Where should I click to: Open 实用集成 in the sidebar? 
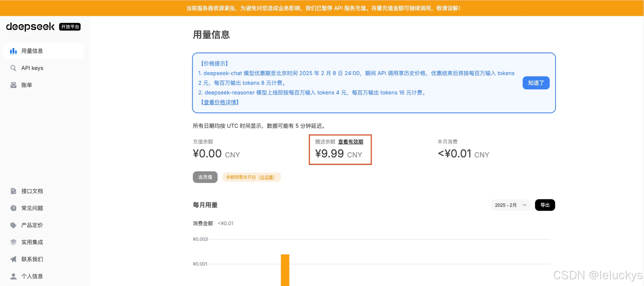[x=43, y=242]
